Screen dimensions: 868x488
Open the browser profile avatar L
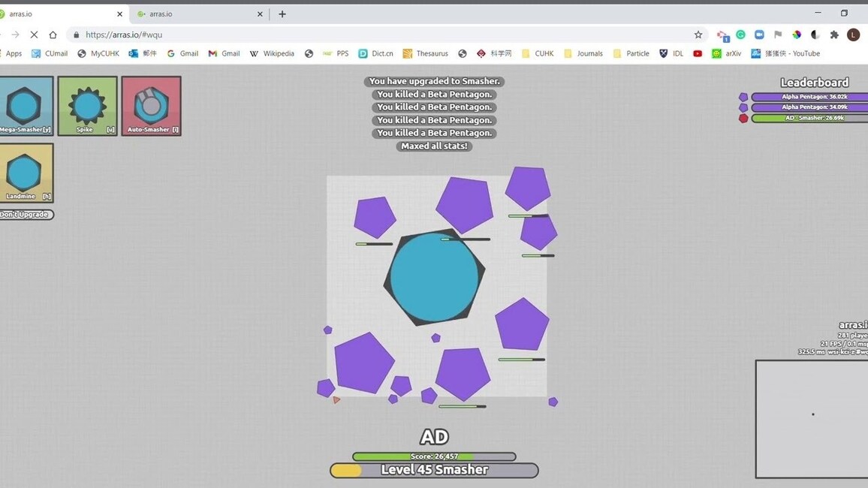click(853, 35)
